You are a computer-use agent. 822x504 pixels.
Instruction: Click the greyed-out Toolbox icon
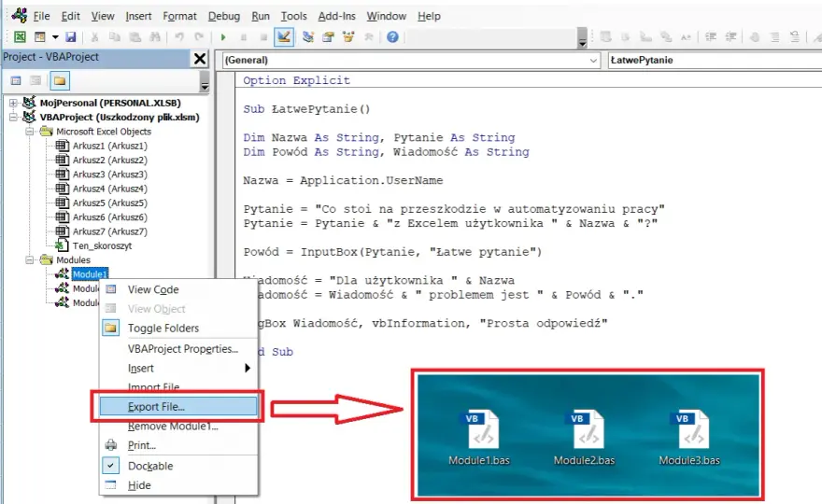[x=369, y=36]
